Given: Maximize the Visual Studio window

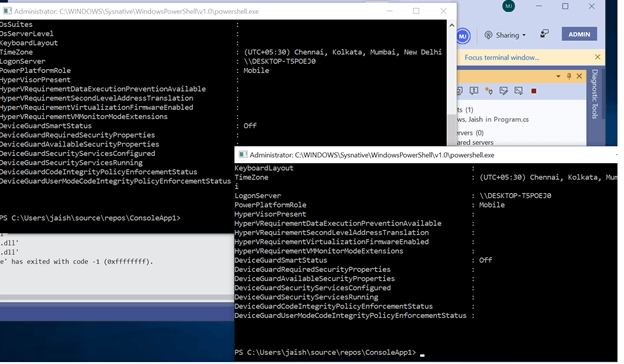Looking at the screenshot, I should [x=565, y=6].
